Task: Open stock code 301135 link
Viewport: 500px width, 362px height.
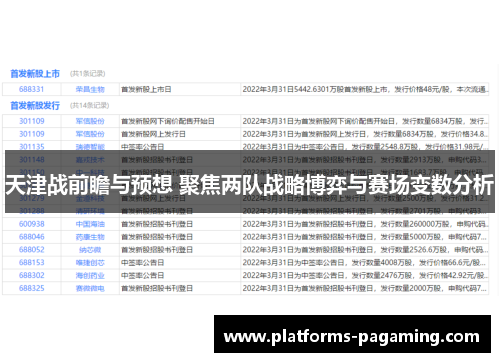Action: click(x=32, y=147)
